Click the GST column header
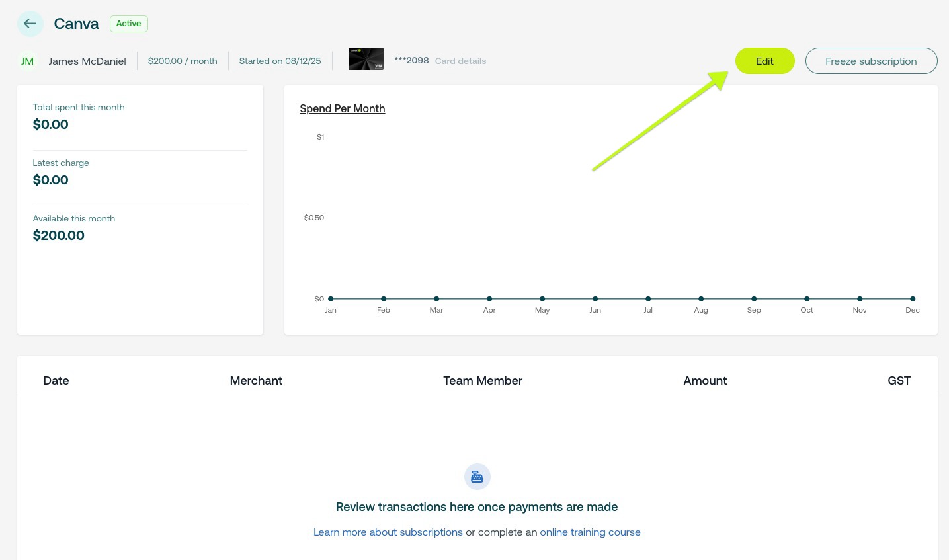The width and height of the screenshot is (949, 560). 899,381
